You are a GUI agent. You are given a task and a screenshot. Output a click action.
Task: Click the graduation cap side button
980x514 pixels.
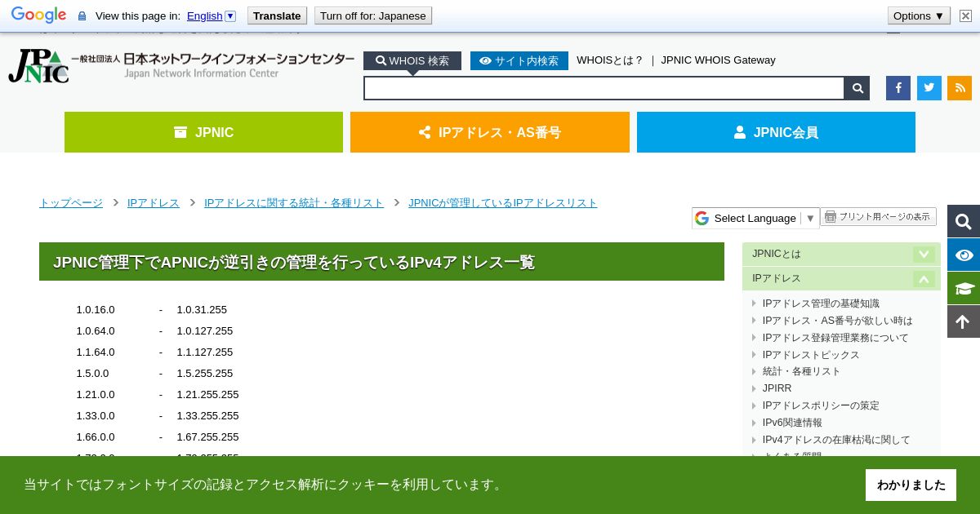point(964,288)
